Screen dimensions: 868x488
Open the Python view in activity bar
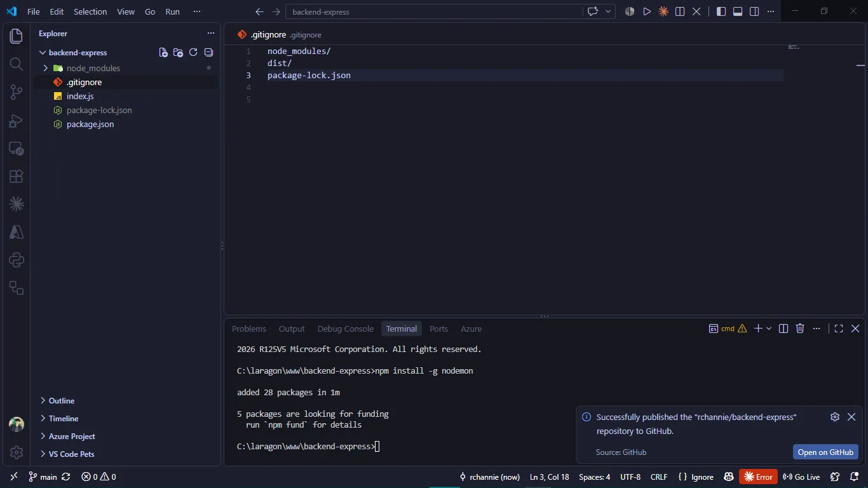(17, 261)
